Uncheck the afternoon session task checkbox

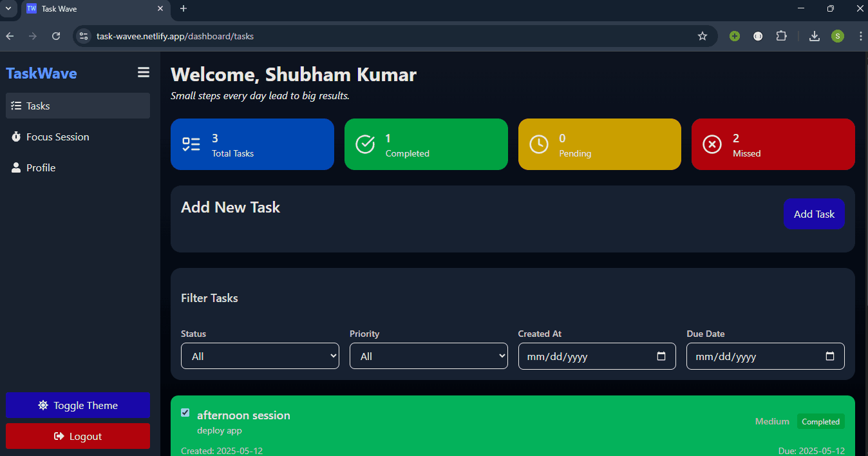point(185,412)
